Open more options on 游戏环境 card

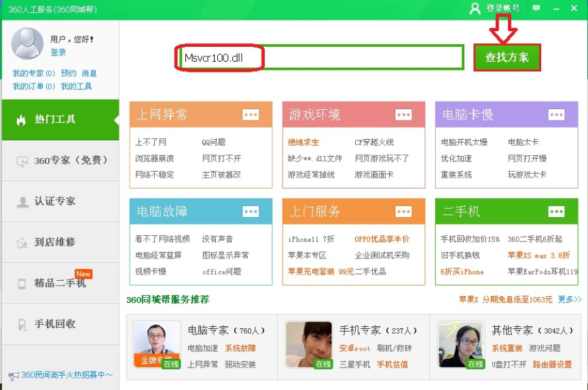[x=403, y=115]
